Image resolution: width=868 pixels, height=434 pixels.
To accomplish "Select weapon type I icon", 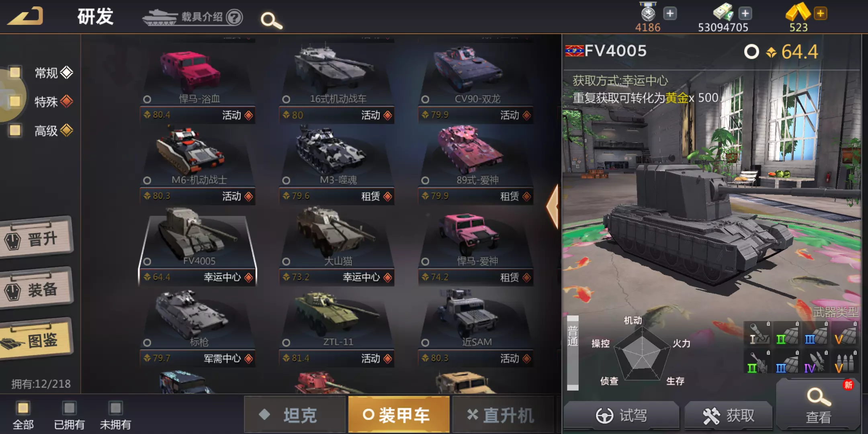I will (x=757, y=334).
